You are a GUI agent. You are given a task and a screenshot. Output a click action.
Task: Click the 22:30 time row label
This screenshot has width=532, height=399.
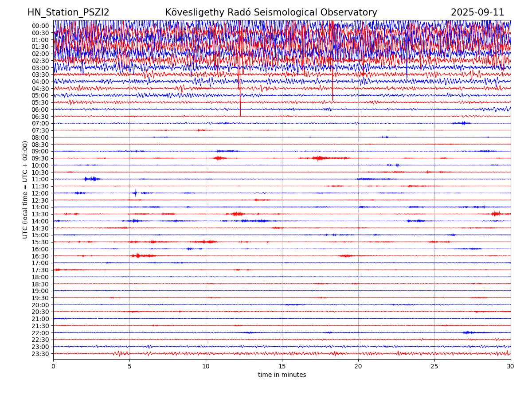40,340
